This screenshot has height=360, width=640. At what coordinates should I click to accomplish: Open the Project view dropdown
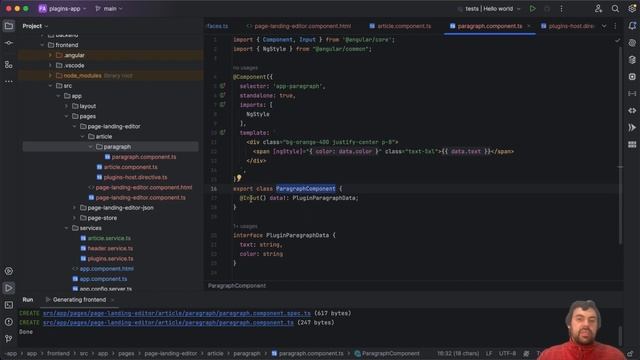35,26
